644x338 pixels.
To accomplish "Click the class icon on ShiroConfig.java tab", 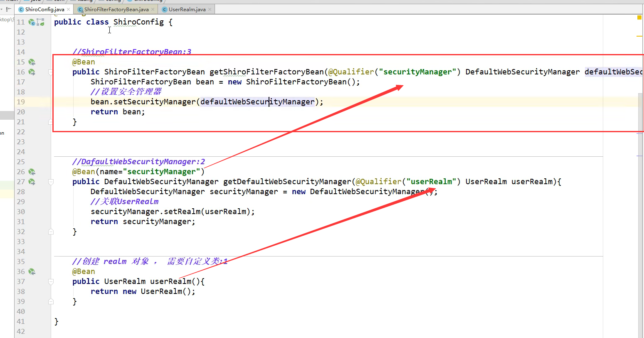I will point(21,9).
